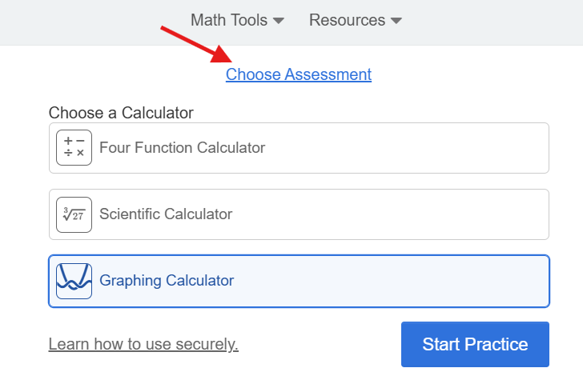The height and width of the screenshot is (392, 583).
Task: Click the minus symbol in four function icon
Action: point(80,141)
